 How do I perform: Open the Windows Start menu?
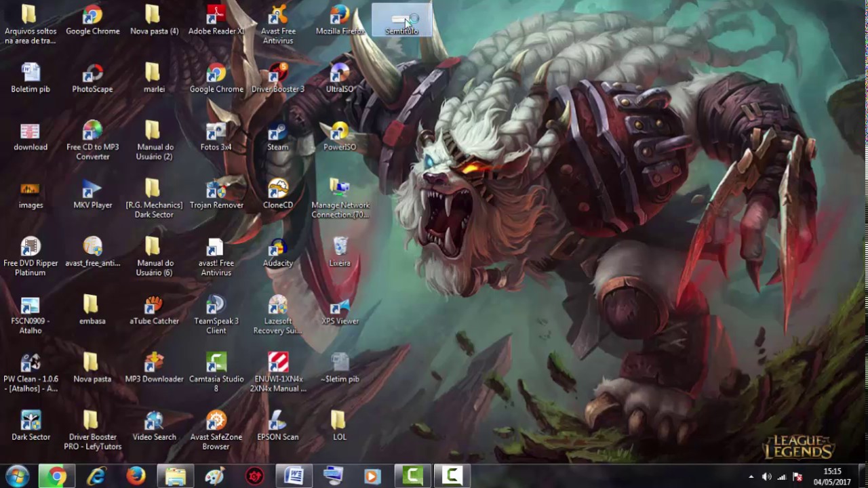pyautogui.click(x=17, y=476)
